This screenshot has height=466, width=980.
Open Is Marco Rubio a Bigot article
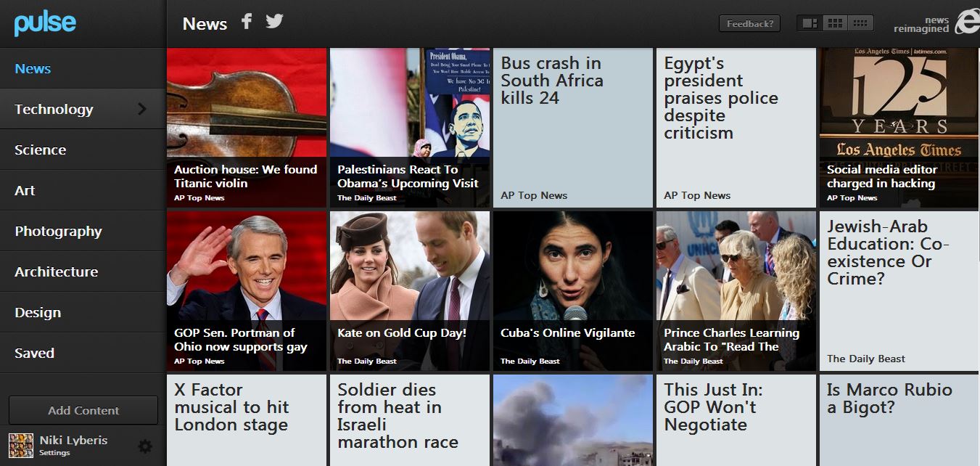pos(899,420)
